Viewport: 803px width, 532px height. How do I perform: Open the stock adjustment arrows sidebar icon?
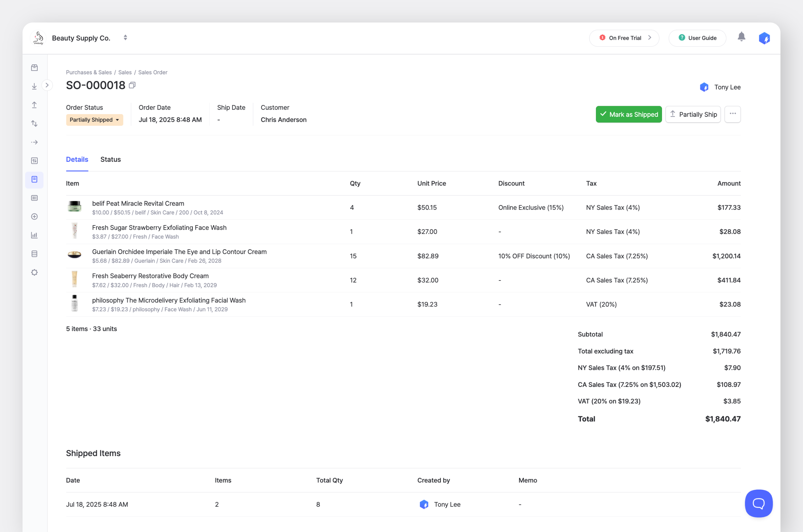34,124
